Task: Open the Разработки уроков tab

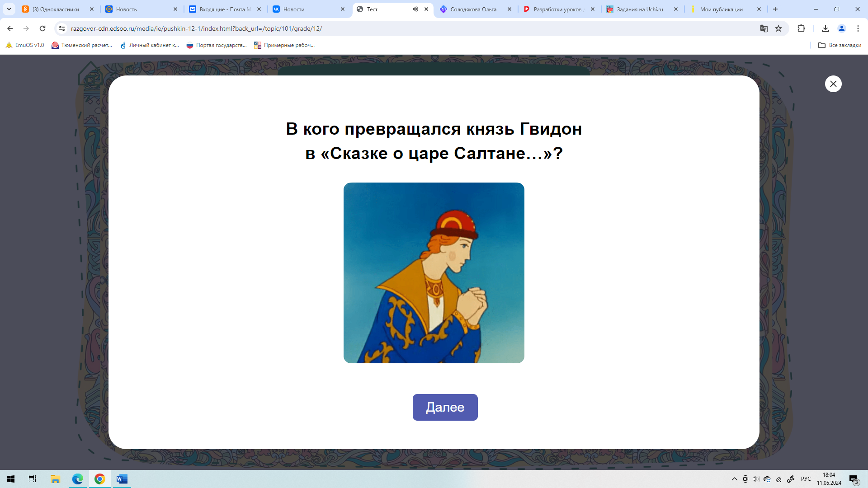Action: coord(559,9)
